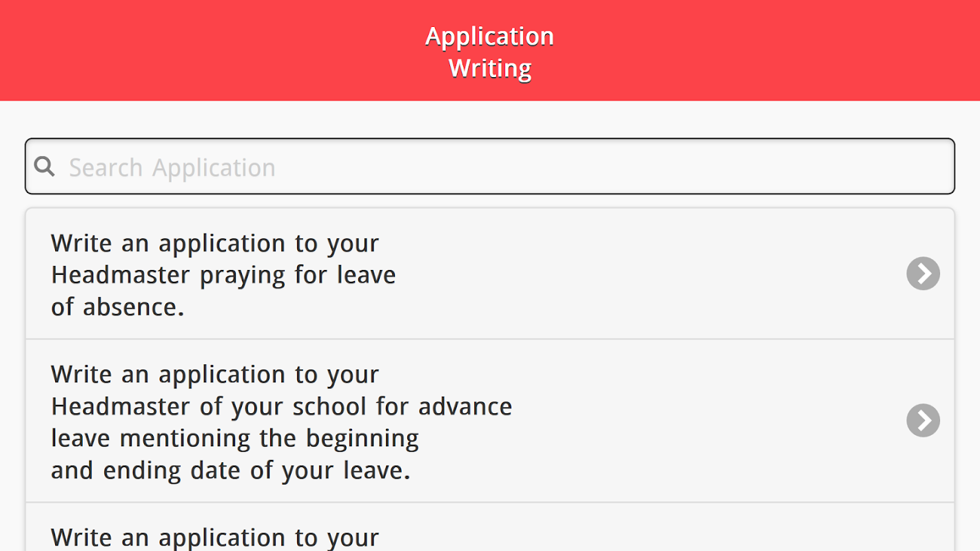This screenshot has height=551, width=980.
Task: Open the advance leave application entry
Action: [x=490, y=421]
